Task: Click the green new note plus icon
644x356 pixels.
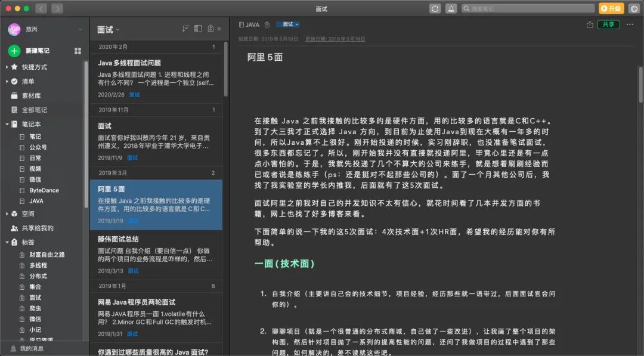Action: click(14, 51)
